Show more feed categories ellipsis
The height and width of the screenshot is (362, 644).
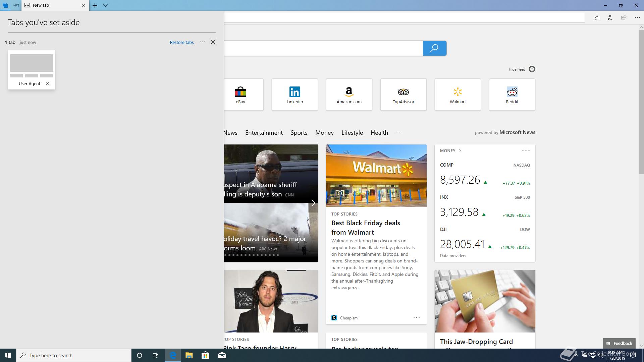coord(398,133)
